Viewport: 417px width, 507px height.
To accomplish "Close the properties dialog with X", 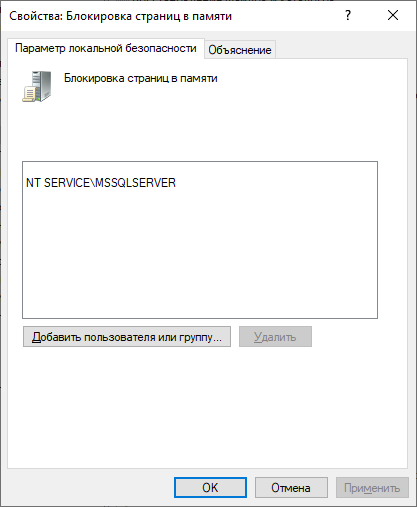I will click(x=393, y=15).
